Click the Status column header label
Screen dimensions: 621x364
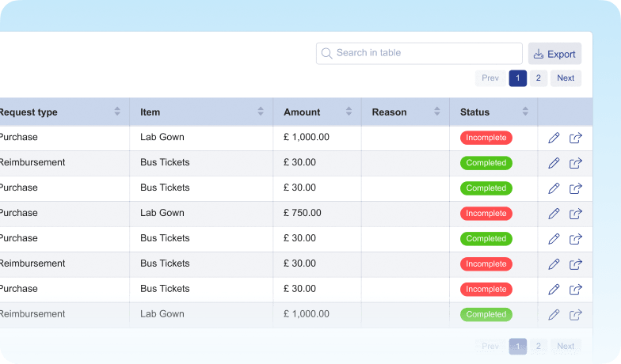(475, 112)
